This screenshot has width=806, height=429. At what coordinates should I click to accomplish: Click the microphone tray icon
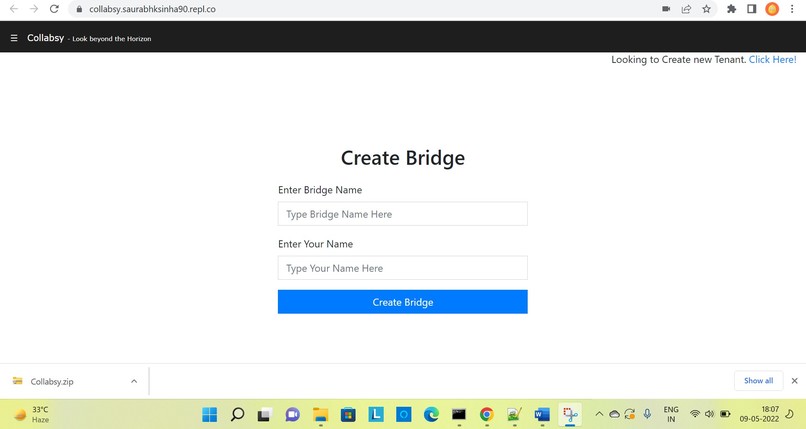point(647,414)
